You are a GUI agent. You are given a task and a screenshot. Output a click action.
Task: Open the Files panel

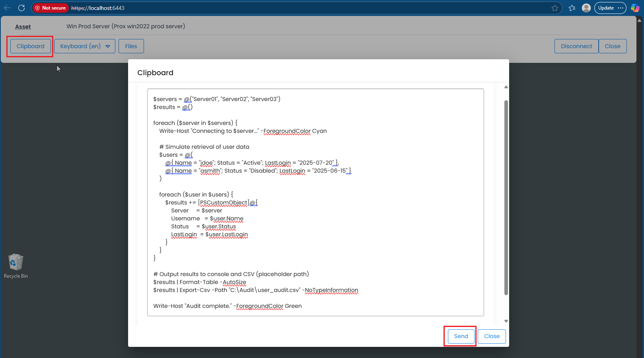click(x=131, y=46)
